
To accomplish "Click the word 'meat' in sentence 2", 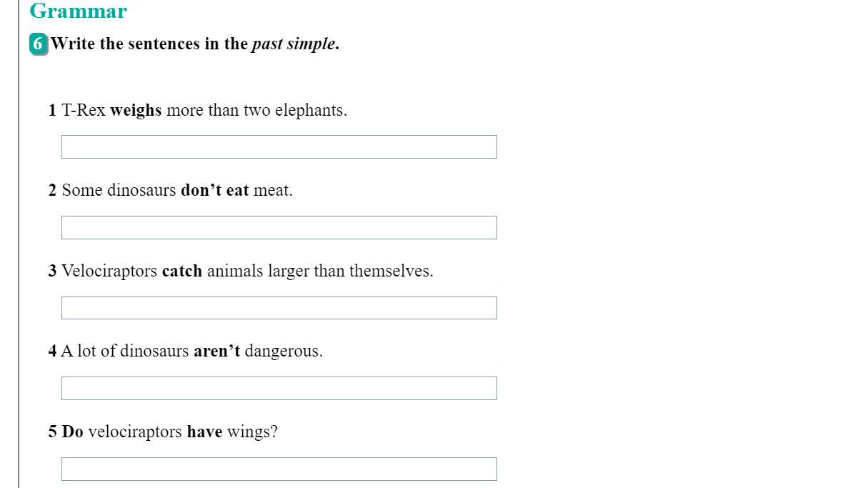I will click(271, 191).
